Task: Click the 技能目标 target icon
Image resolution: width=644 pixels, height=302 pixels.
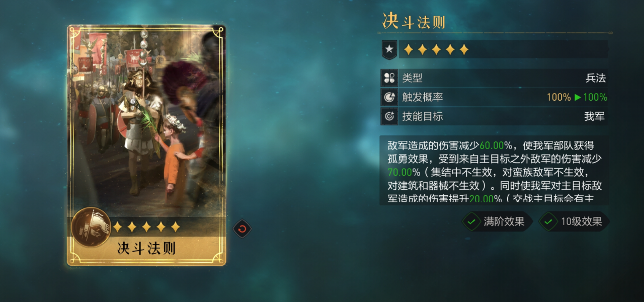Action: click(x=389, y=116)
